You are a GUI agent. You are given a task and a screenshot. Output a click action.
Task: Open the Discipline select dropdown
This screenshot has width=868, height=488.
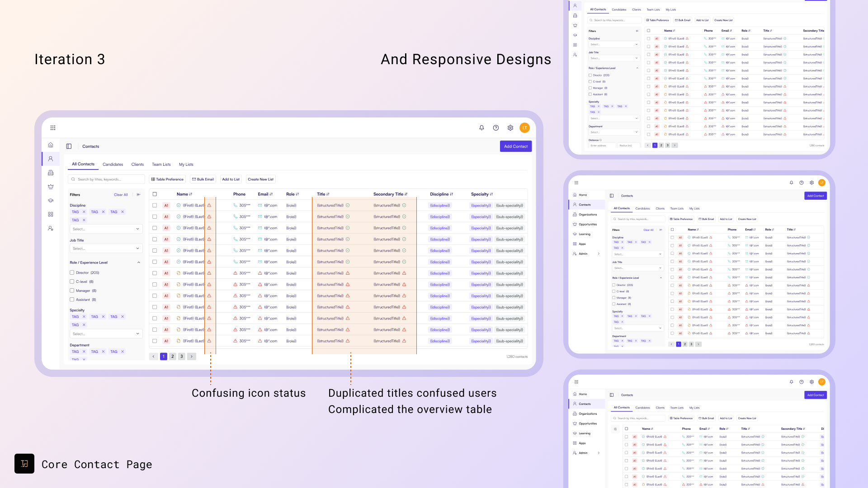106,229
